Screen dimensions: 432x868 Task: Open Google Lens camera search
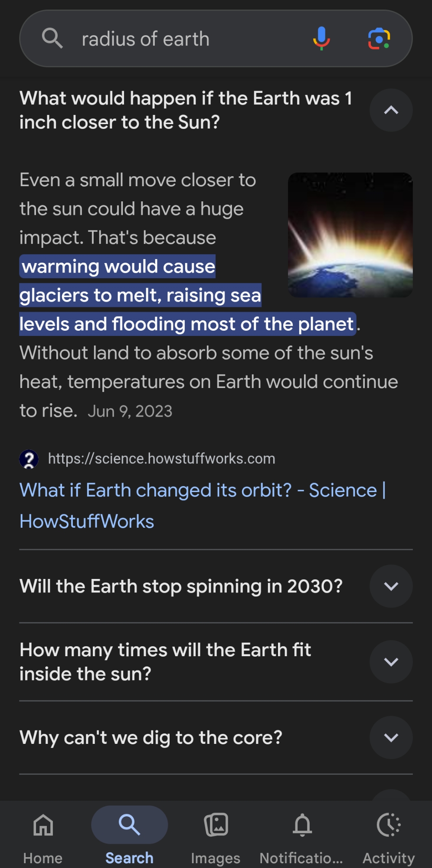[x=379, y=39]
